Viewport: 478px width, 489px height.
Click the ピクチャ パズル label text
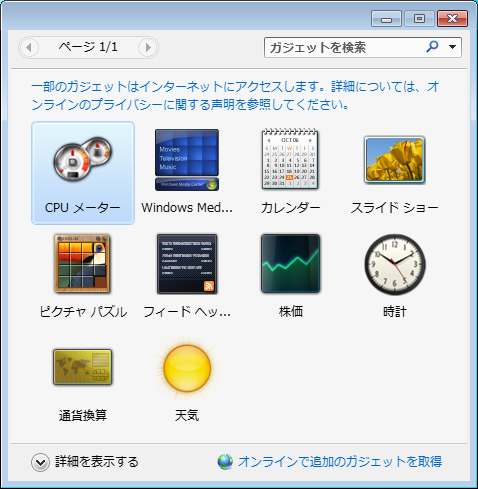tap(83, 312)
